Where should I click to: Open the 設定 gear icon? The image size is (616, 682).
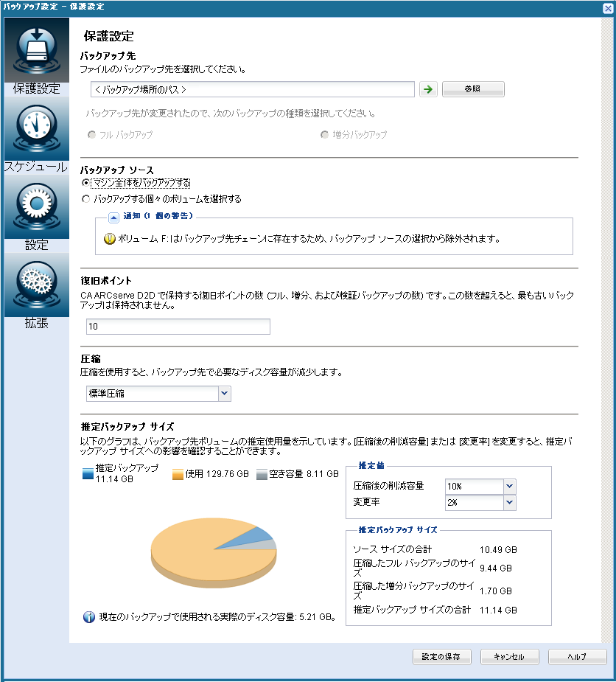point(37,206)
